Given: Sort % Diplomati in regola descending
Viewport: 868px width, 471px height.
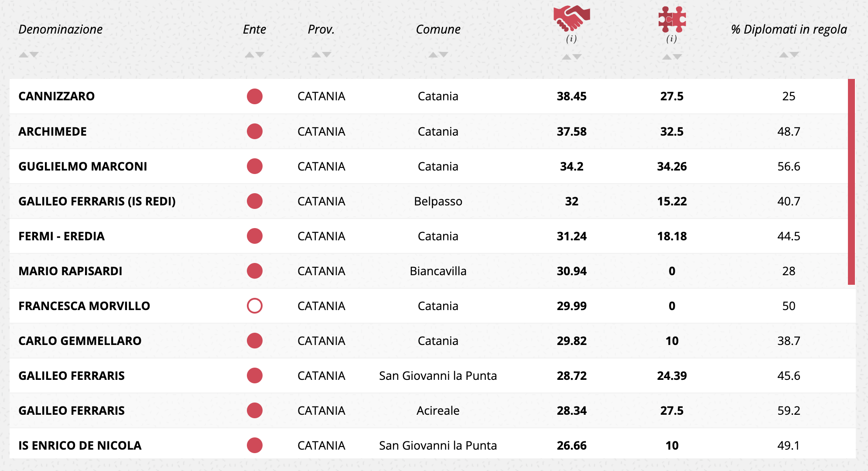Looking at the screenshot, I should click(794, 55).
